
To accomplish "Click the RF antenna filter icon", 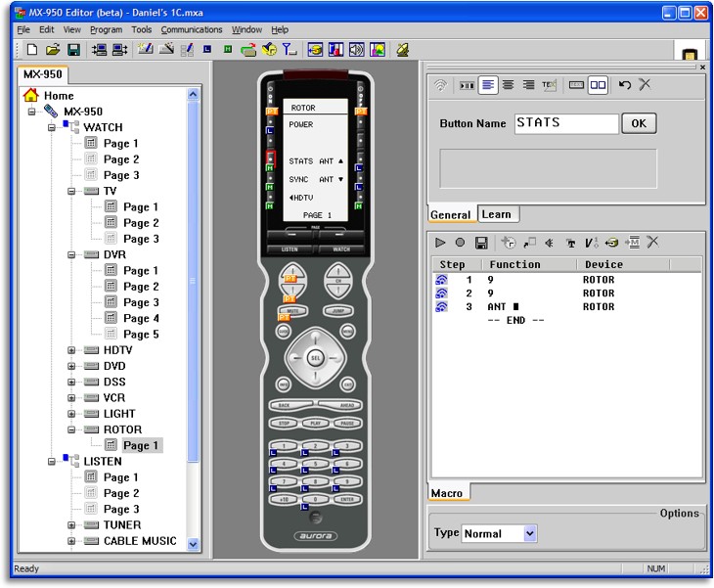I will click(289, 49).
